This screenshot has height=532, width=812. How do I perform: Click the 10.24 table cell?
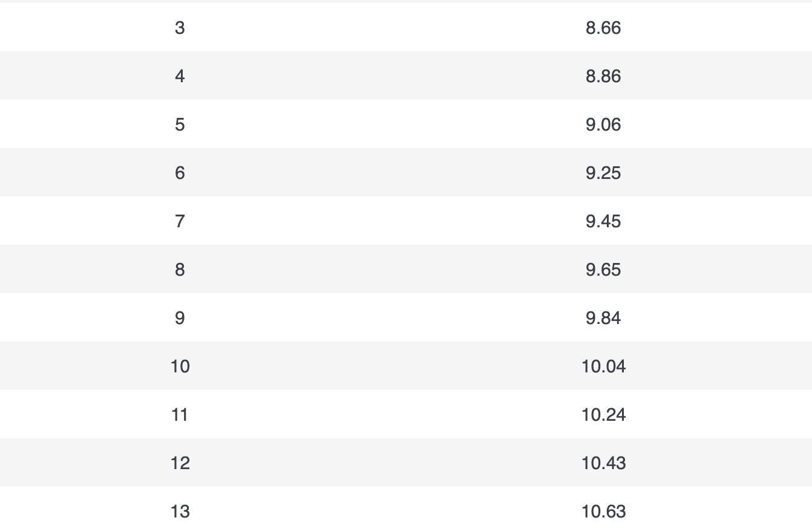(x=603, y=415)
